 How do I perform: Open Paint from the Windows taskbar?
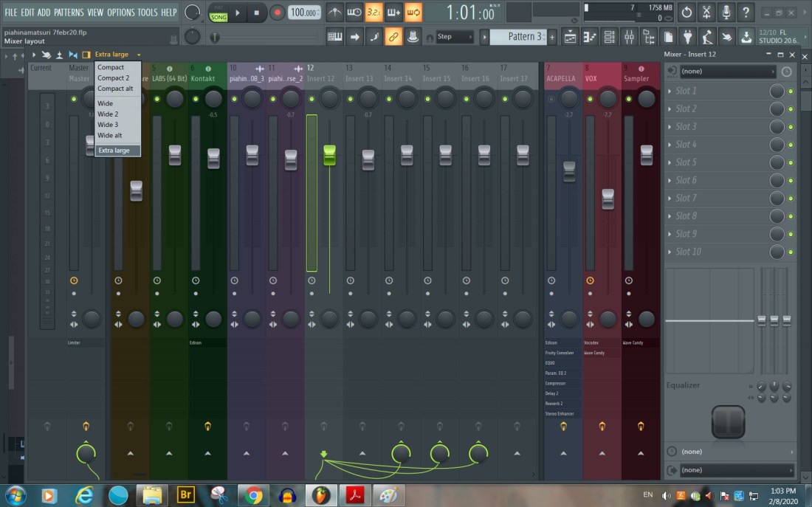(388, 494)
